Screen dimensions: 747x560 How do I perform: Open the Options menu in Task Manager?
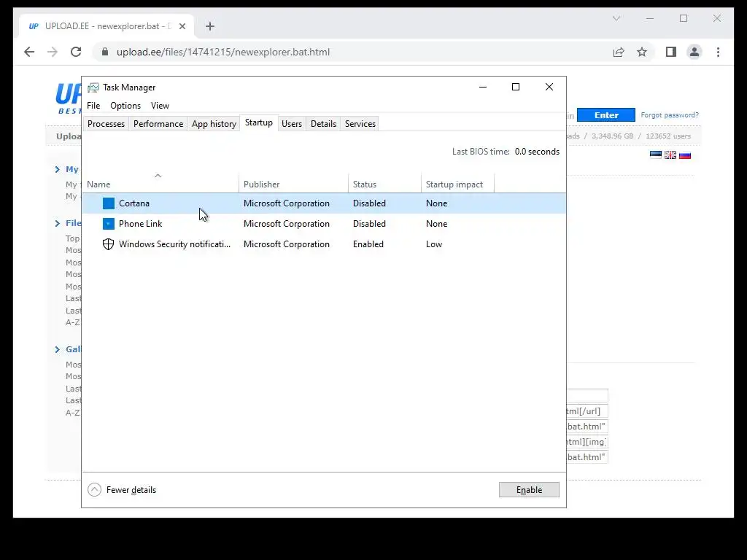click(x=125, y=106)
